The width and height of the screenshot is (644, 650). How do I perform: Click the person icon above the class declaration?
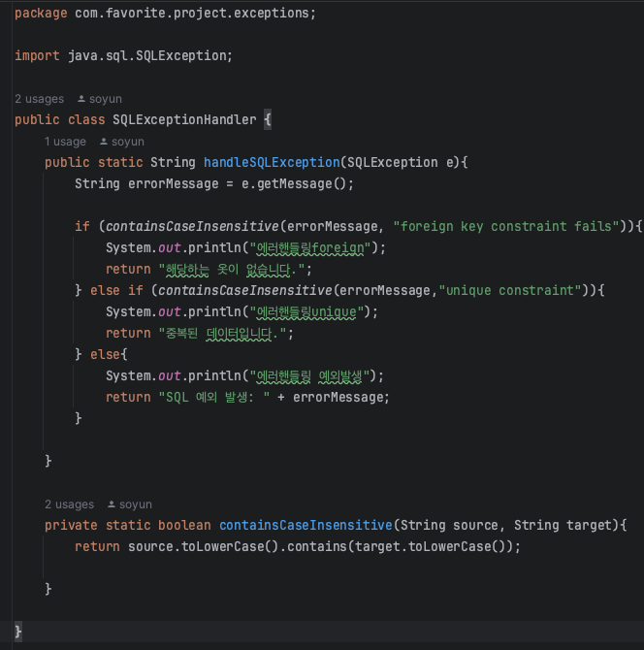pyautogui.click(x=81, y=99)
